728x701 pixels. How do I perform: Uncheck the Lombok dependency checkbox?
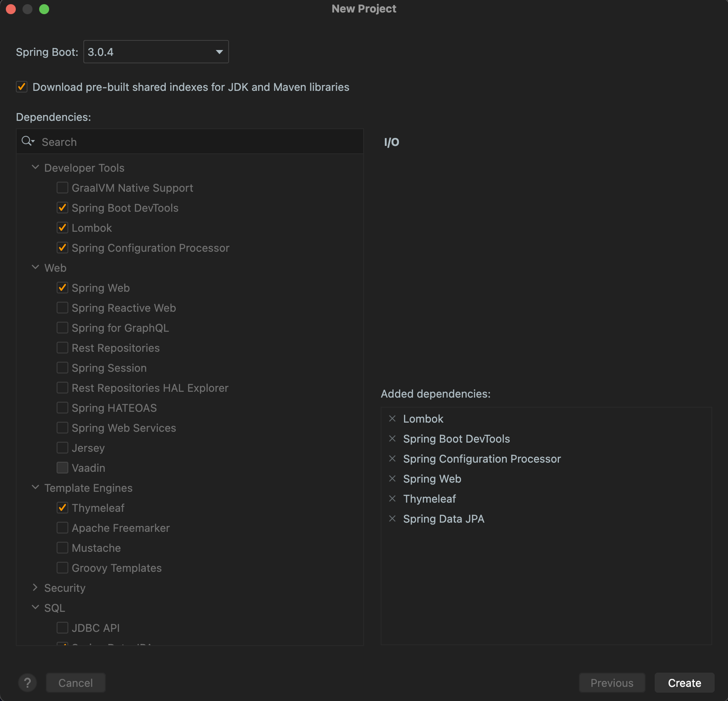coord(62,228)
